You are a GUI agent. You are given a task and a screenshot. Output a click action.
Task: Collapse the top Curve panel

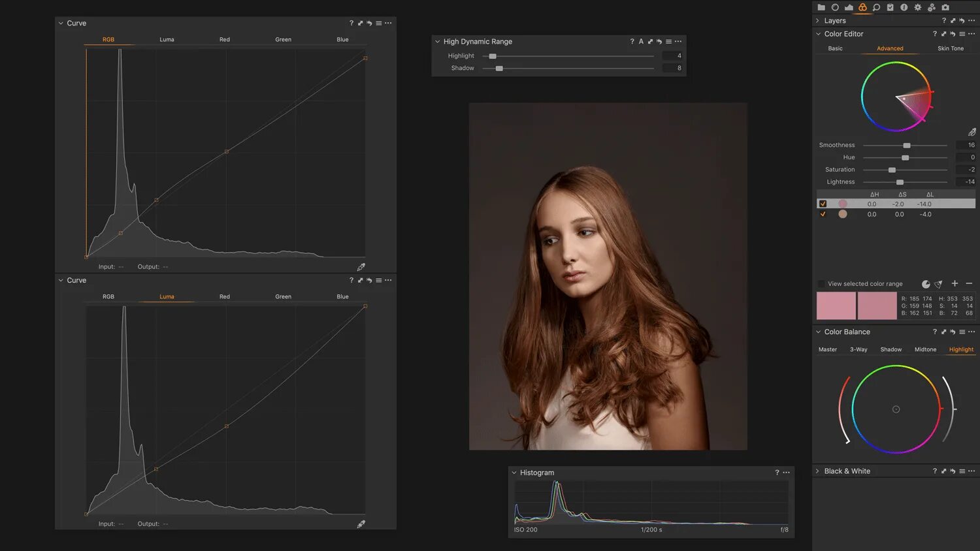click(61, 23)
